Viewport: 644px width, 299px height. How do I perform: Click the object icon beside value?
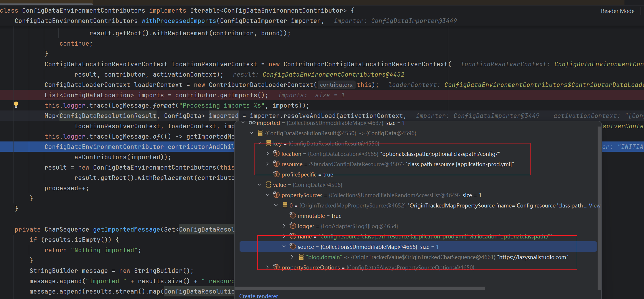click(x=268, y=185)
